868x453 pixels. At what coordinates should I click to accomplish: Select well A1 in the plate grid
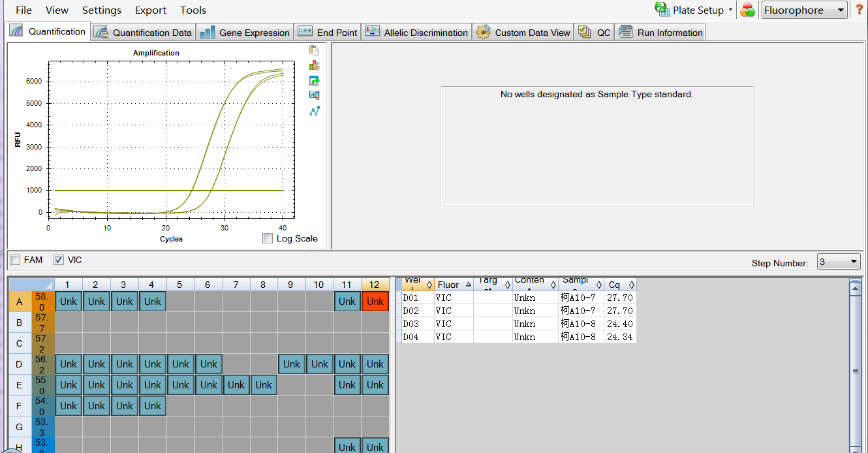(x=69, y=301)
